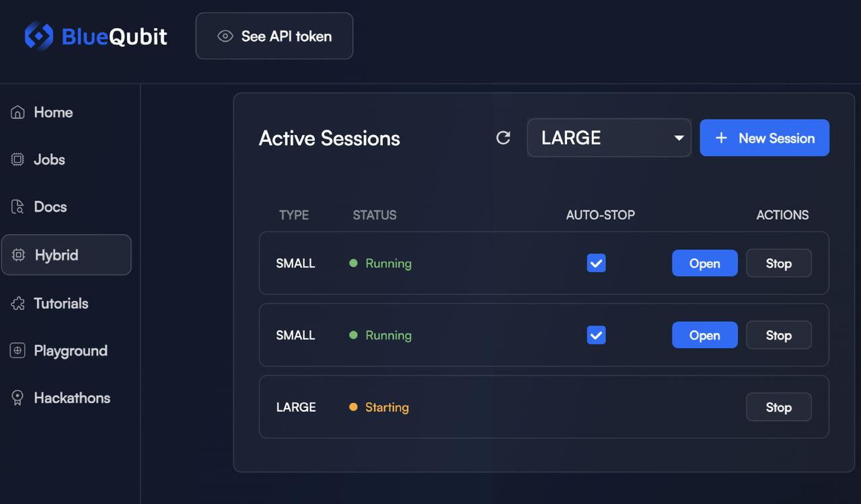Refresh the Active Sessions list
This screenshot has width=861, height=504.
503,138
